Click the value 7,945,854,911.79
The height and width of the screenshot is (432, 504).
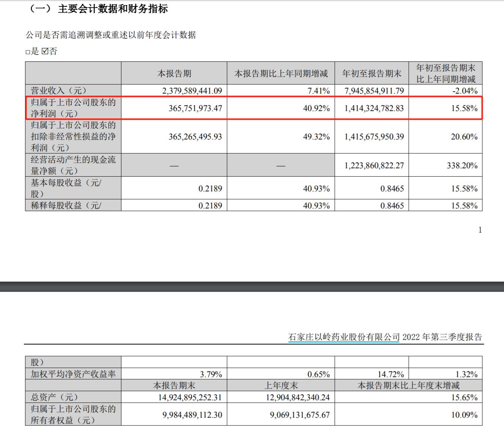[374, 91]
